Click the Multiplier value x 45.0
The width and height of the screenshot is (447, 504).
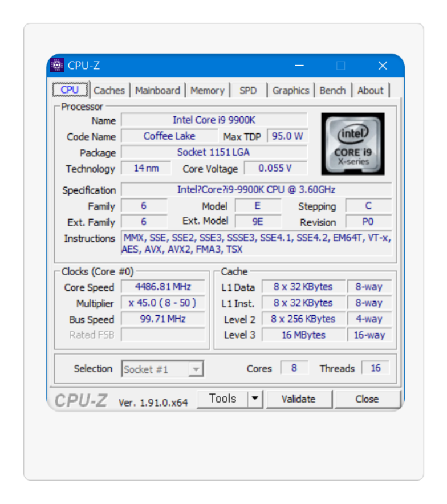(x=163, y=303)
